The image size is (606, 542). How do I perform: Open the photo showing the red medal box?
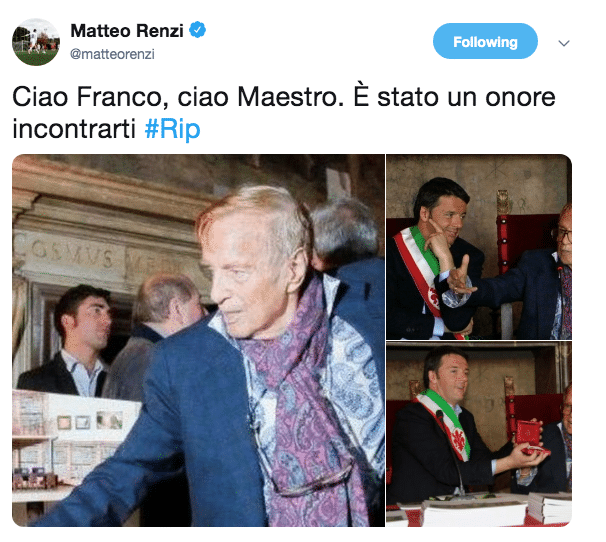479,434
